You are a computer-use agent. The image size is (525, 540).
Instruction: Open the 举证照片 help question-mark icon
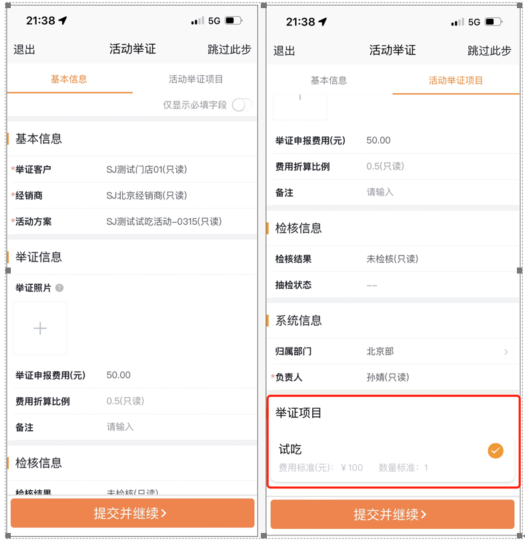60,288
